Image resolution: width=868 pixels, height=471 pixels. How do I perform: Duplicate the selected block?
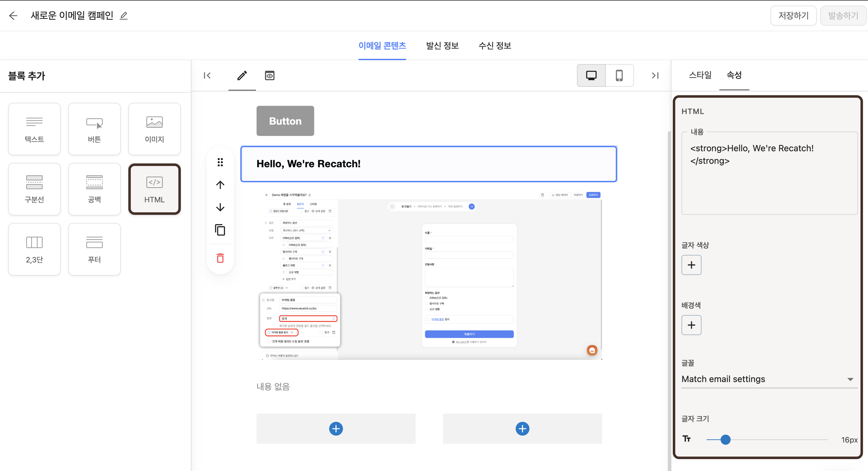(x=220, y=230)
